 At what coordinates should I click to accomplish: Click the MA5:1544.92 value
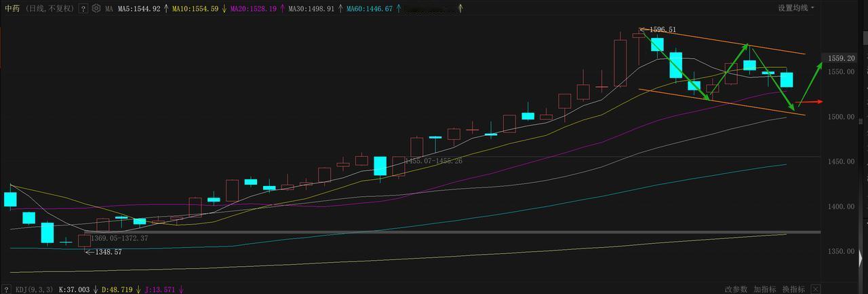[x=139, y=9]
